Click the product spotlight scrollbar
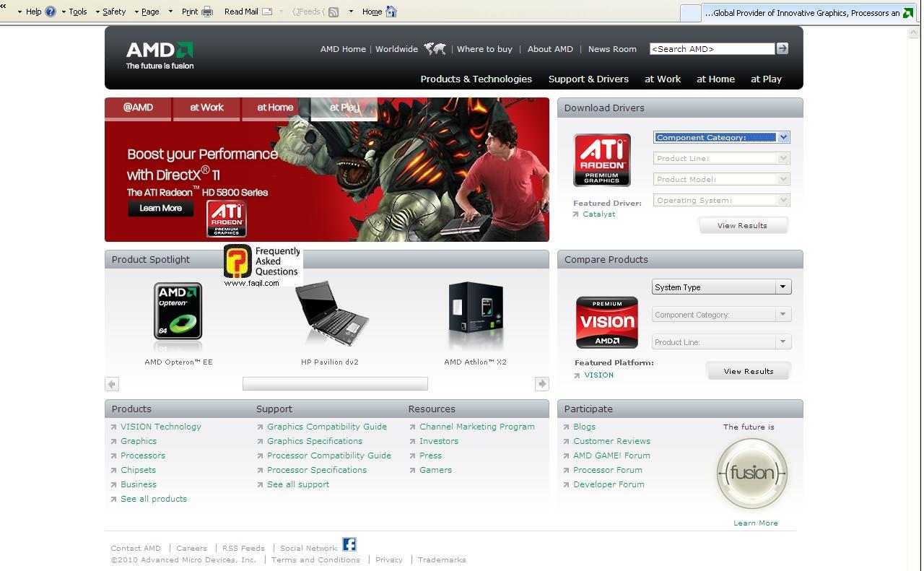The width and height of the screenshot is (924, 571). (335, 384)
